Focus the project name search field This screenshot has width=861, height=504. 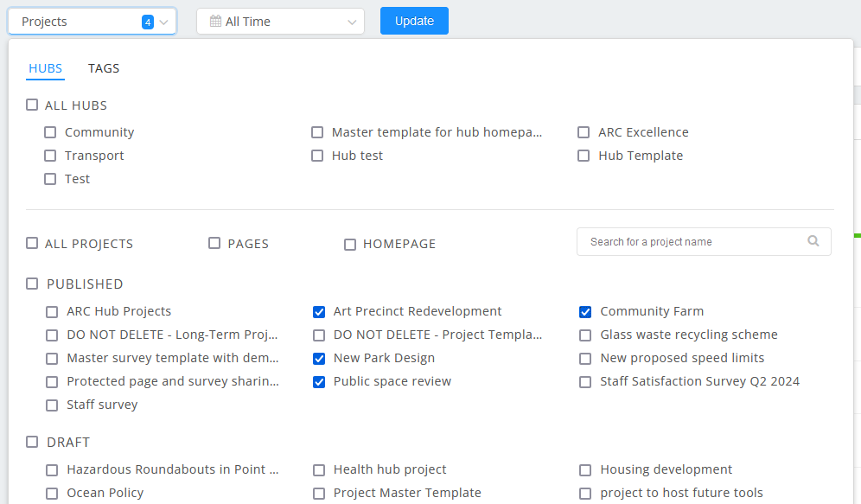pos(704,241)
